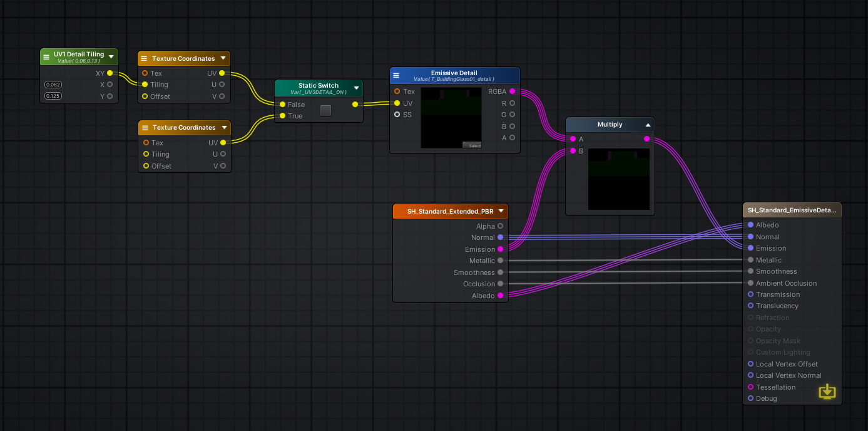Select G channel port on Emissive Detail

(513, 115)
